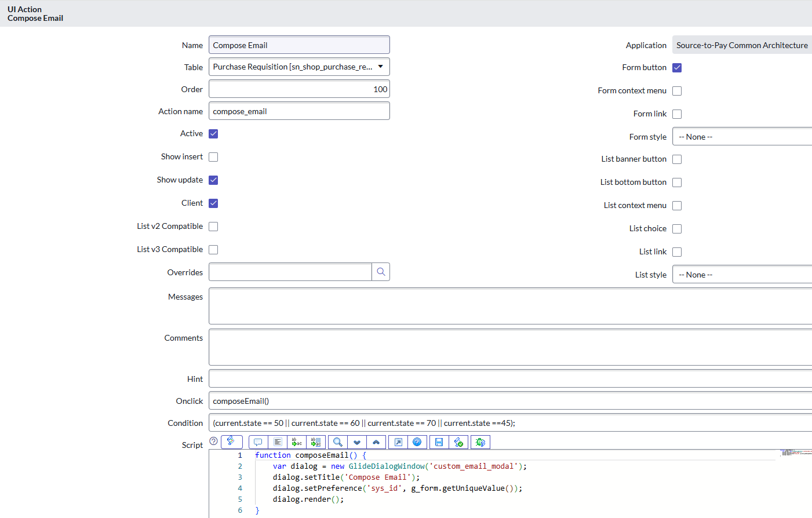812x518 pixels.
Task: Click the full screen toggle icon in script toolbar
Action: pos(398,442)
